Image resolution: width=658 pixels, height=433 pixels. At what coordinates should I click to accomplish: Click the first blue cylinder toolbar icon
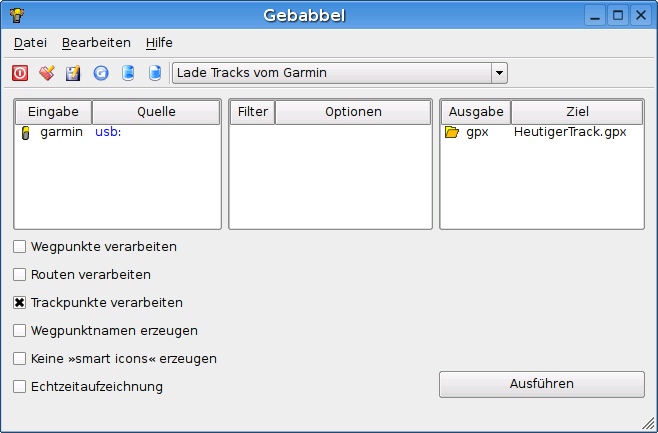pos(127,73)
